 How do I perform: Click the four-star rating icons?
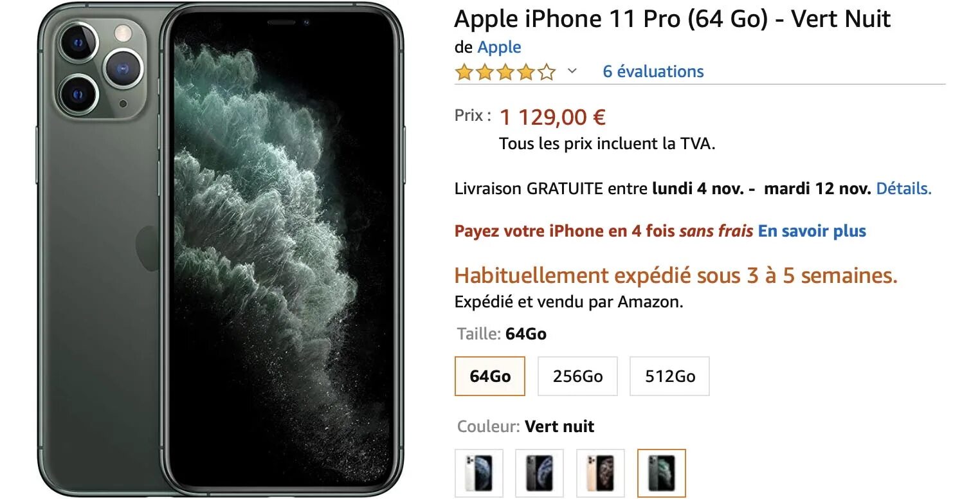(505, 72)
